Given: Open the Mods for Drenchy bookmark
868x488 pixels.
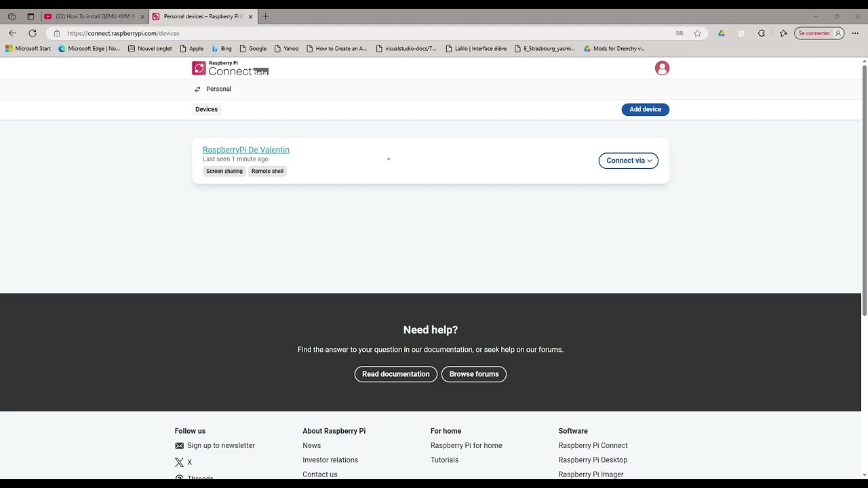Looking at the screenshot, I should click(614, 49).
